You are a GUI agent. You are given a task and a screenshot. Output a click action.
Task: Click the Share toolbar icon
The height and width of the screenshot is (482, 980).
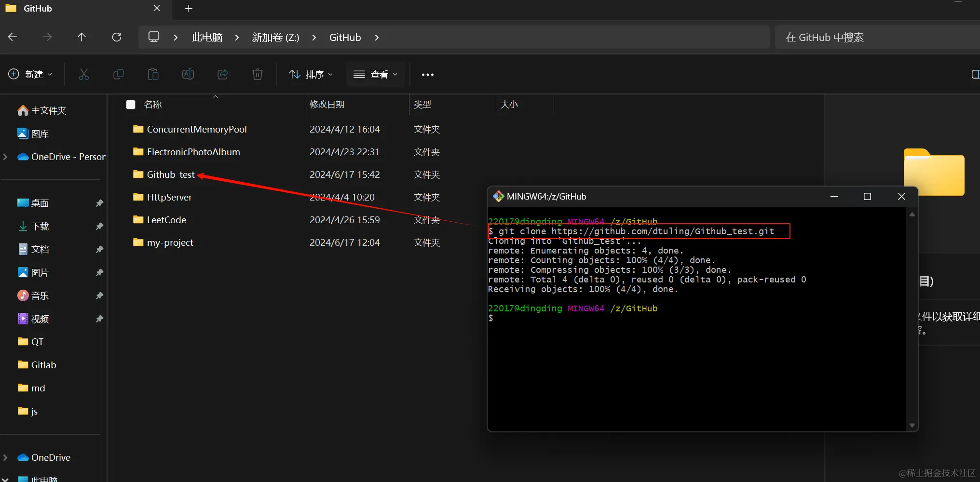click(223, 74)
